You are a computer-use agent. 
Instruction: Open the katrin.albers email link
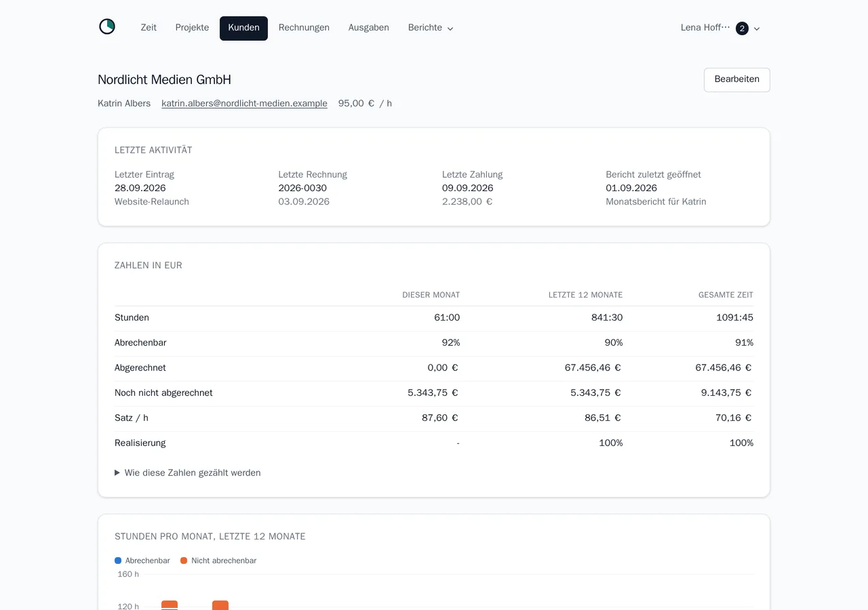244,104
